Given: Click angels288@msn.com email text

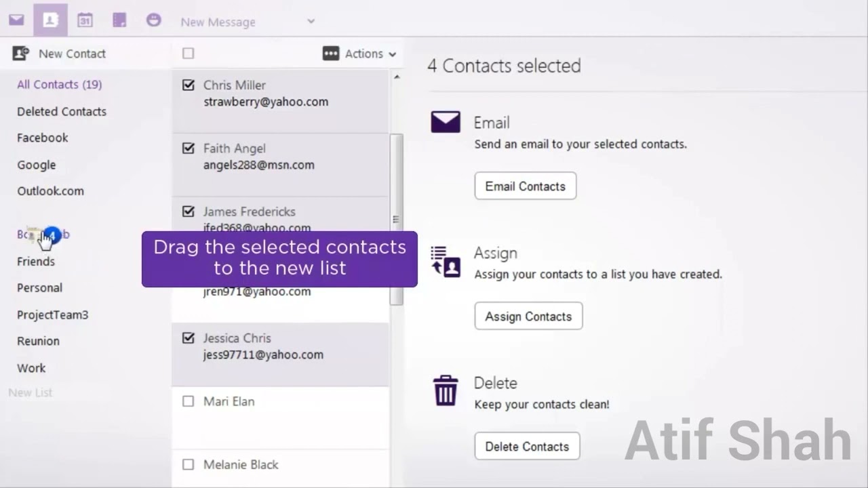Looking at the screenshot, I should (x=259, y=165).
